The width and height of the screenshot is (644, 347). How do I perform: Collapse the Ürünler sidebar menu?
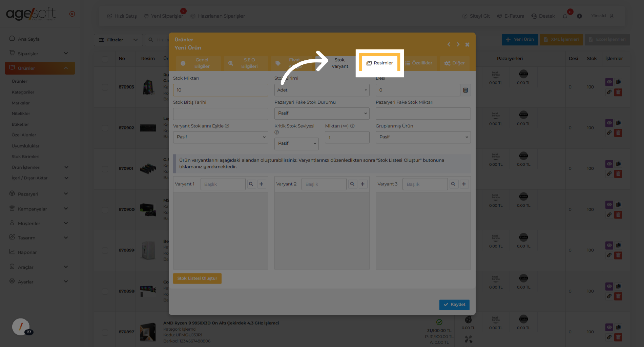tap(40, 68)
